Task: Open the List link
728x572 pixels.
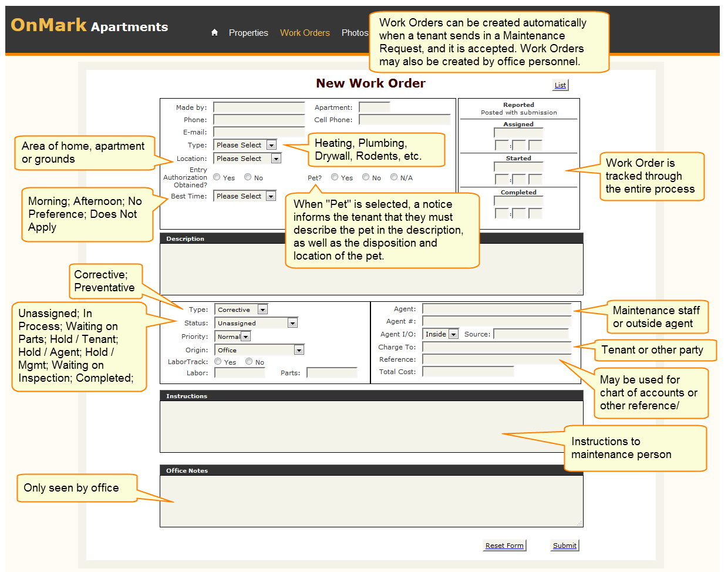Action: coord(560,85)
